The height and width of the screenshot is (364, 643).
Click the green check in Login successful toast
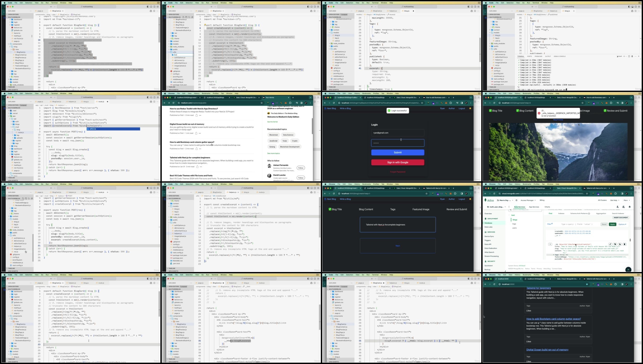(x=389, y=111)
